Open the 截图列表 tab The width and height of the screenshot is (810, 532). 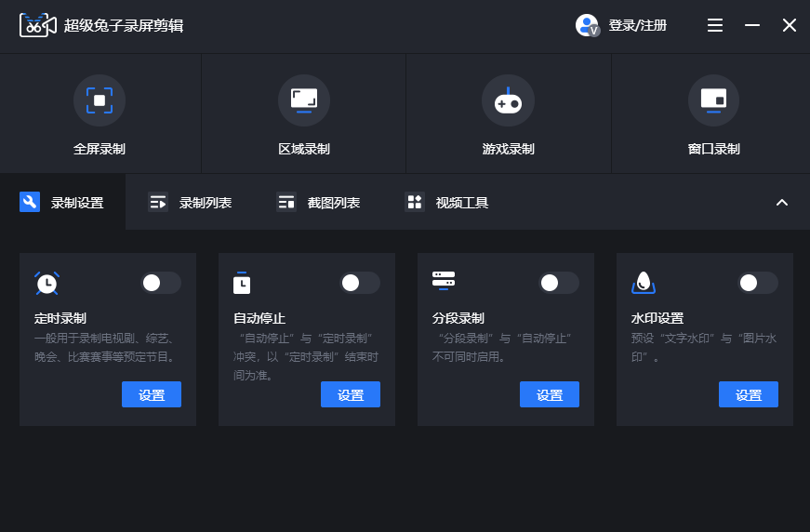pos(319,203)
